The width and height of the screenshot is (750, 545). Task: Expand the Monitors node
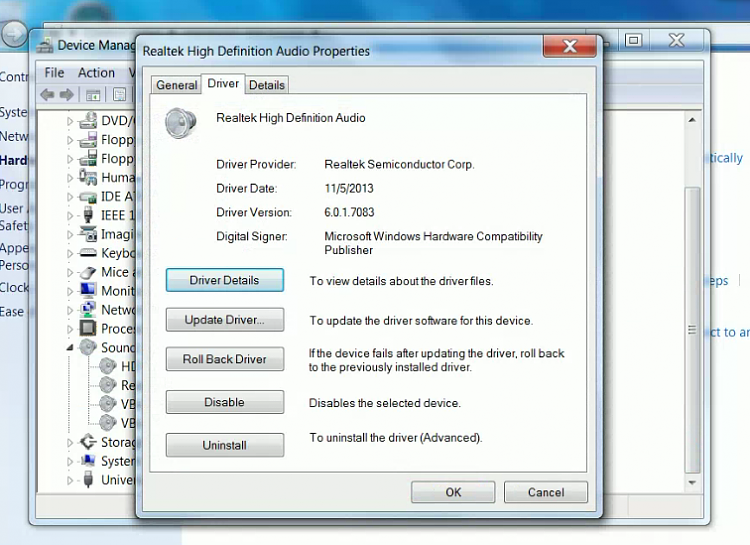point(70,291)
